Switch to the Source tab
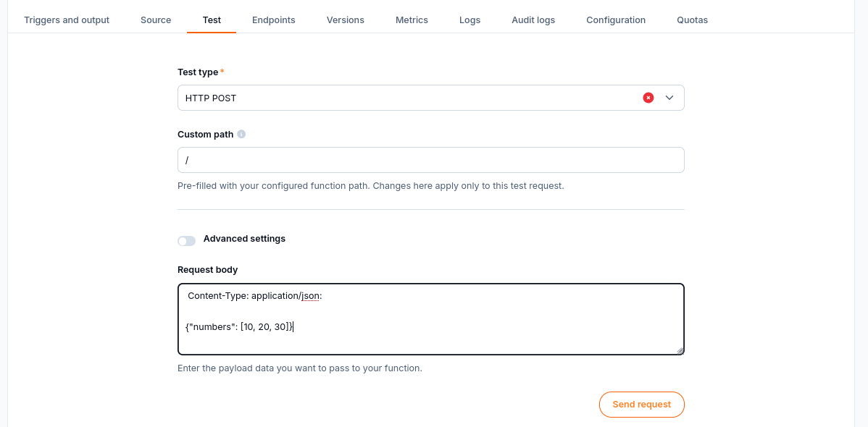This screenshot has width=868, height=427. (156, 20)
